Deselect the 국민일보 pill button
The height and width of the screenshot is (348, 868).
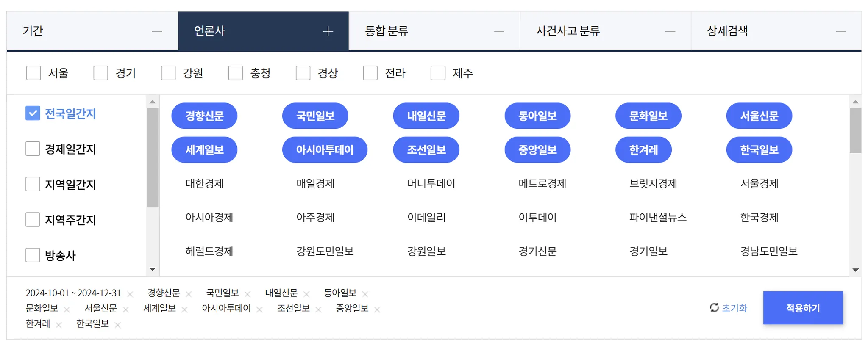[315, 116]
